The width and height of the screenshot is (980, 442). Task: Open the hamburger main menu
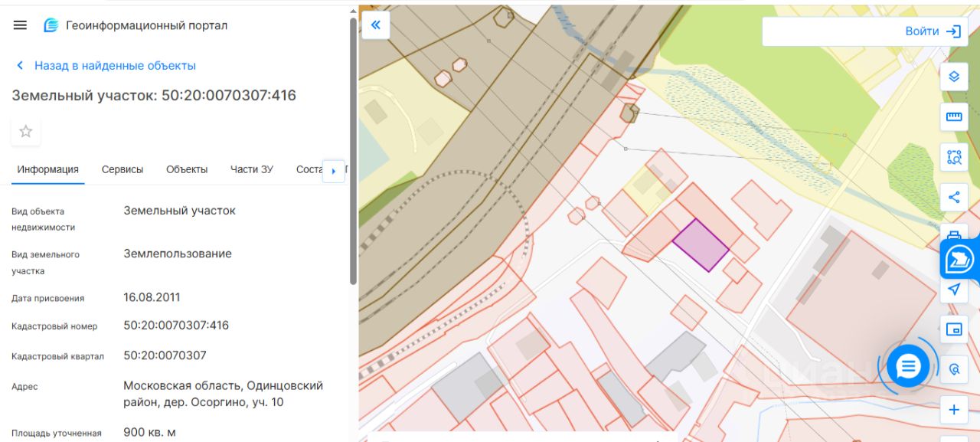[x=20, y=25]
